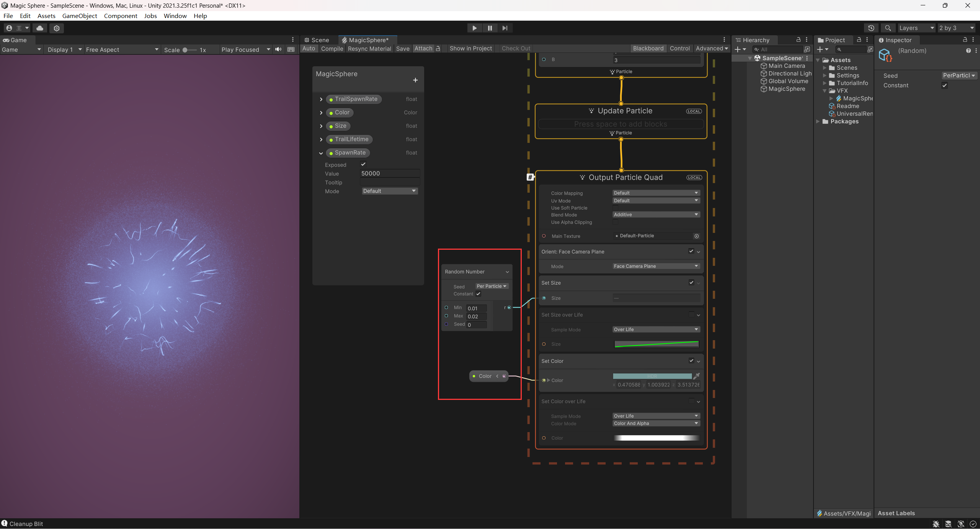Image resolution: width=980 pixels, height=529 pixels.
Task: Click the Pause button icon
Action: click(490, 28)
